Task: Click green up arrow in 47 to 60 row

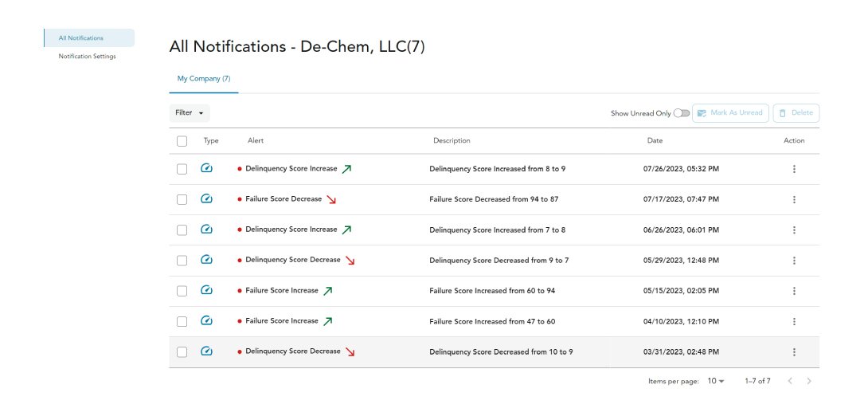Action: click(x=328, y=321)
